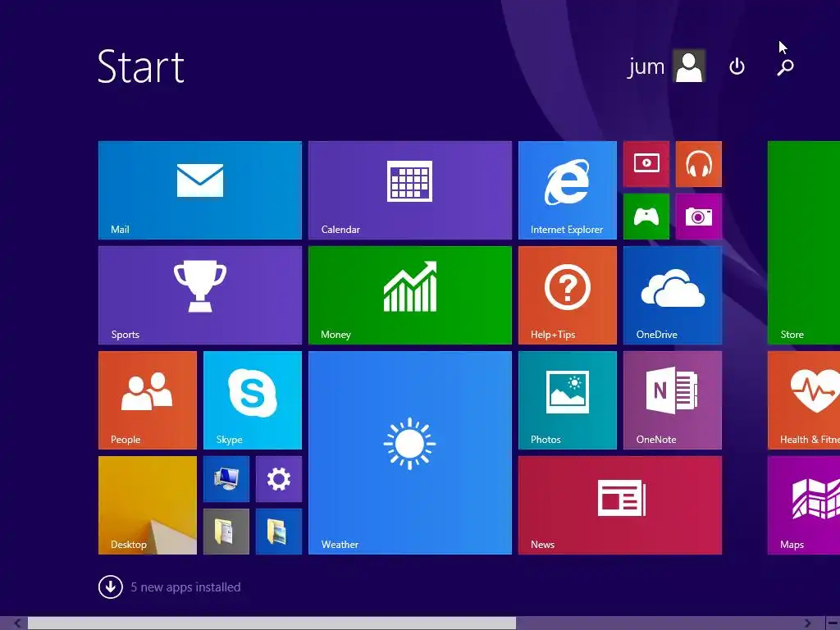
Task: Click the '5 new apps installed' text
Action: coord(185,587)
